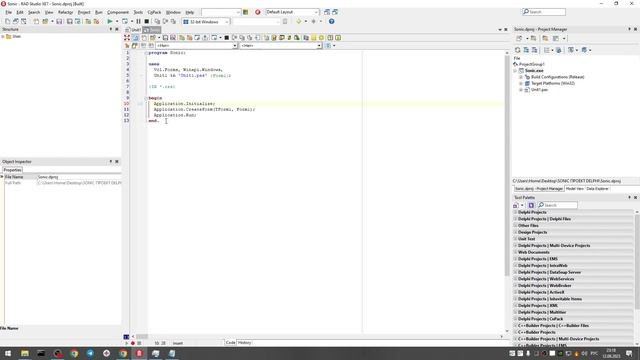Image resolution: width=640 pixels, height=360 pixels.
Task: Open the right method navigation combo box
Action: (281, 46)
